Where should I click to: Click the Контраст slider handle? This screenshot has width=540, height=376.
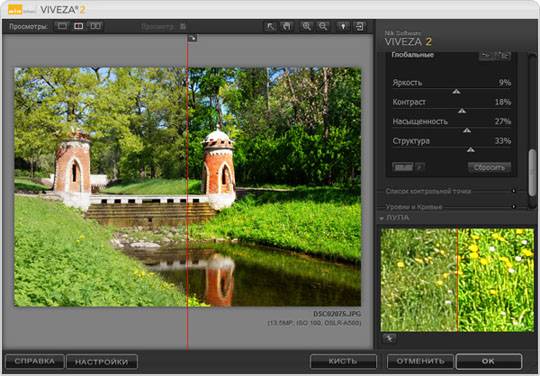pos(462,111)
